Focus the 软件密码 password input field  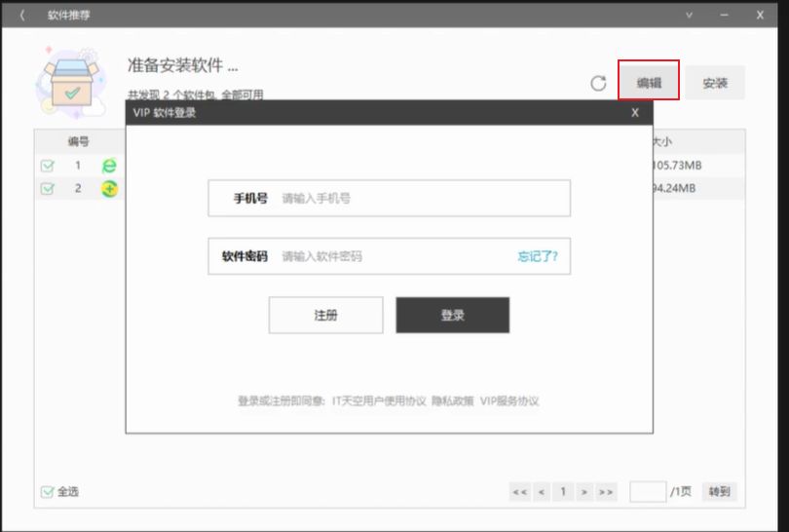point(394,256)
